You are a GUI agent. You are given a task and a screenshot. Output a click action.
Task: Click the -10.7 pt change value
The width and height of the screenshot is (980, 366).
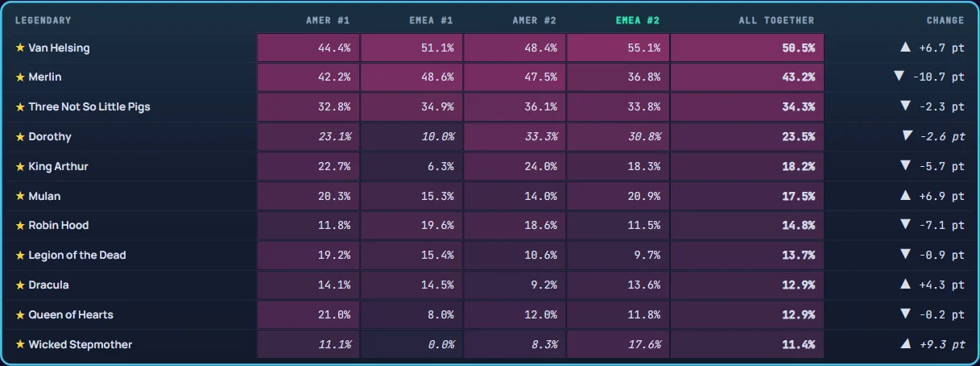pyautogui.click(x=939, y=77)
